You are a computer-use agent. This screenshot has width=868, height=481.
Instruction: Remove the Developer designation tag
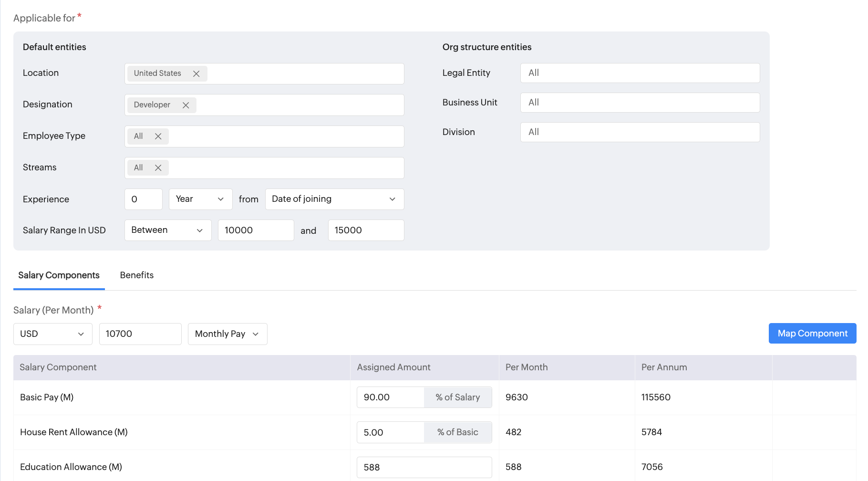186,105
